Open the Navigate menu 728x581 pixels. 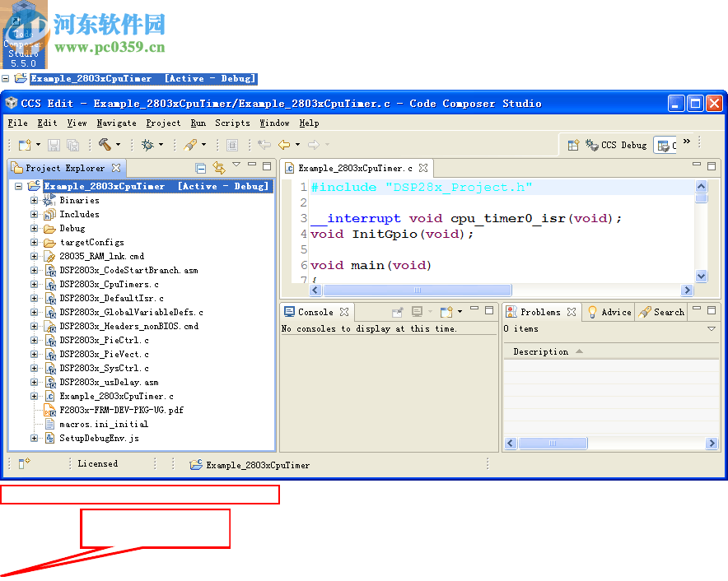[x=117, y=123]
